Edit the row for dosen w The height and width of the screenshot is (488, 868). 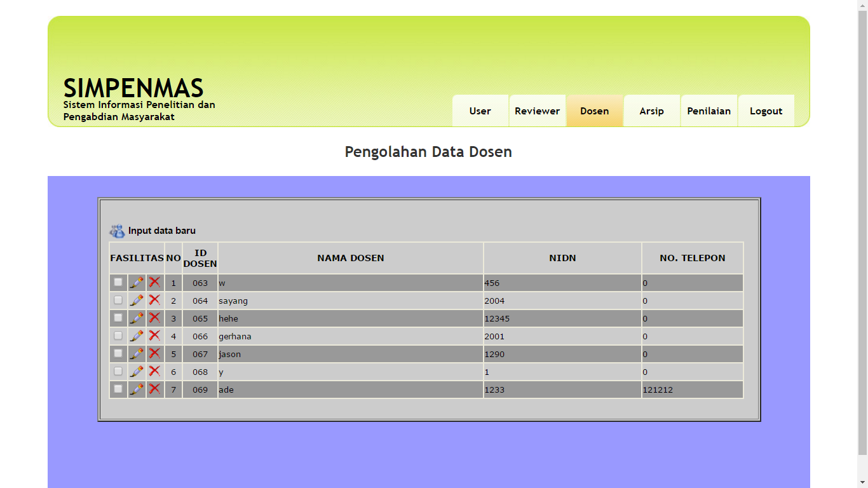(x=137, y=282)
